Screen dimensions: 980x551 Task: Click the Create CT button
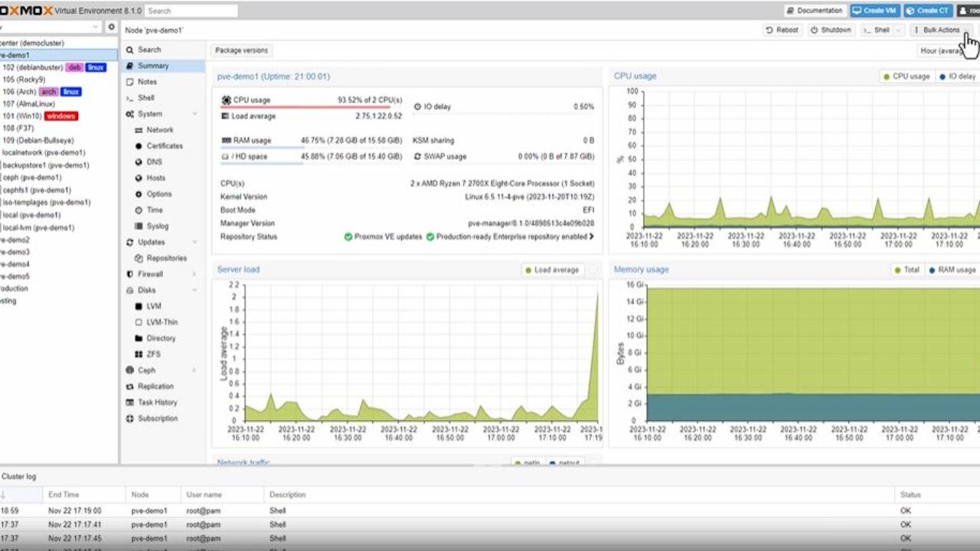928,11
